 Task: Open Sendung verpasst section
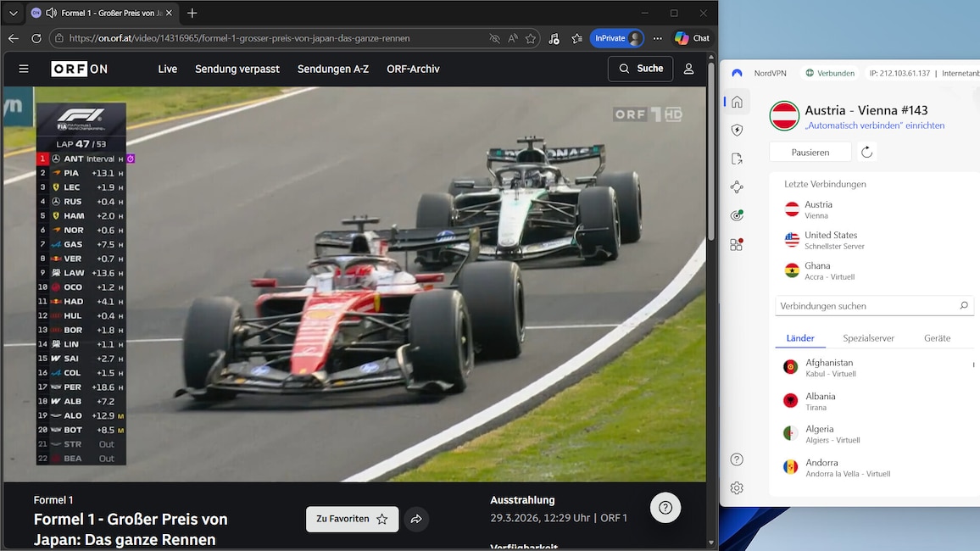[x=237, y=69]
